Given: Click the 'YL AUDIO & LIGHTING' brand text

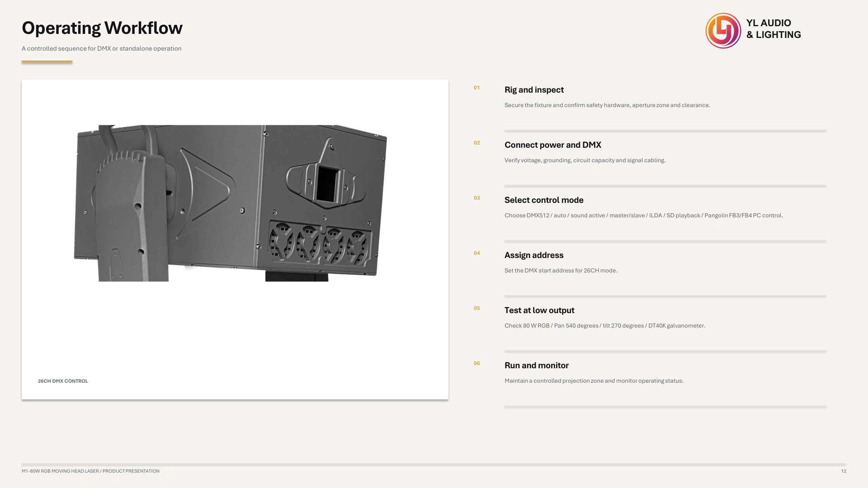Looking at the screenshot, I should [774, 29].
